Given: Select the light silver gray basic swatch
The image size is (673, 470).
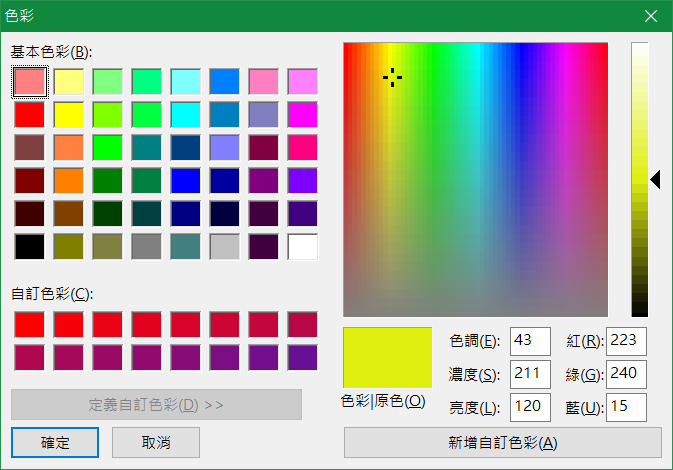Looking at the screenshot, I should tap(224, 247).
